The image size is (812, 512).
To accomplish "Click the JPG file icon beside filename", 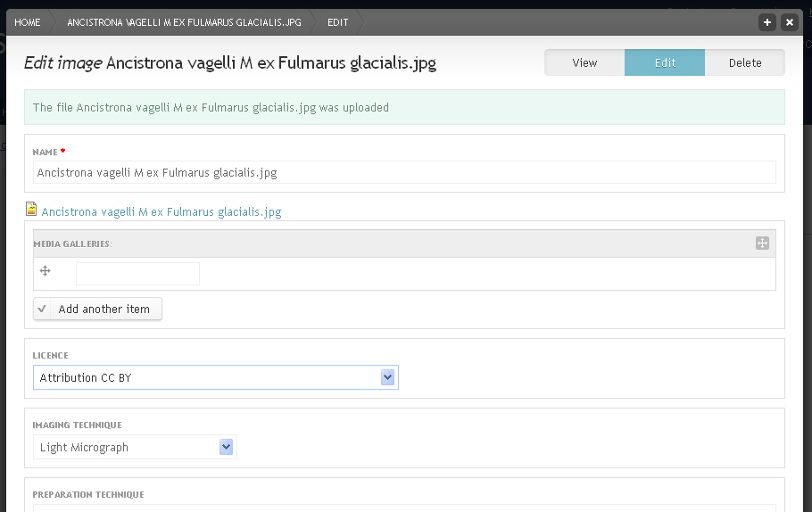I will [31, 209].
